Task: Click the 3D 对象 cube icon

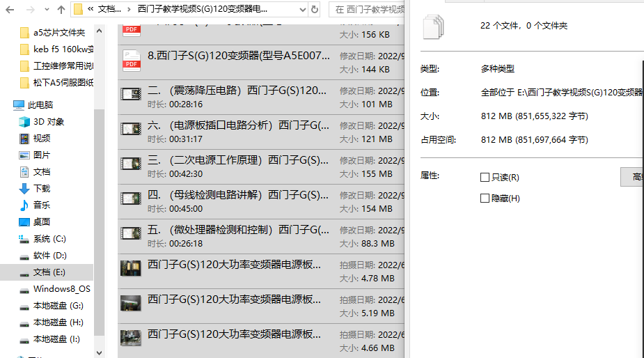Action: tap(24, 122)
